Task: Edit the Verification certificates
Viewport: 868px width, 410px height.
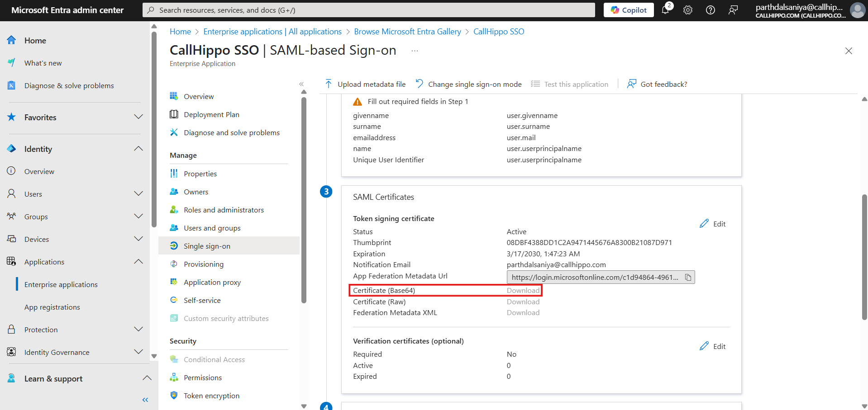Action: (x=713, y=346)
